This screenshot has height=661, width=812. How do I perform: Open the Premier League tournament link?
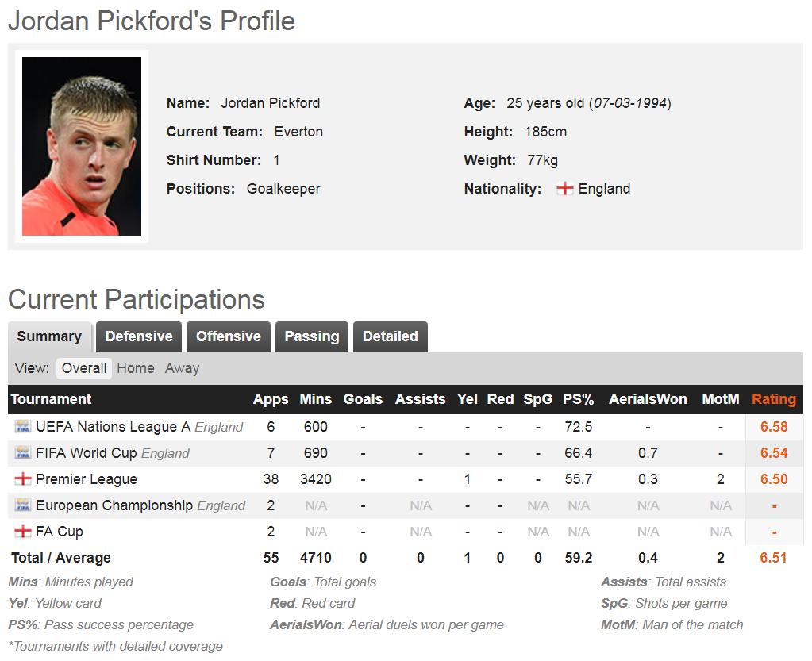click(87, 479)
